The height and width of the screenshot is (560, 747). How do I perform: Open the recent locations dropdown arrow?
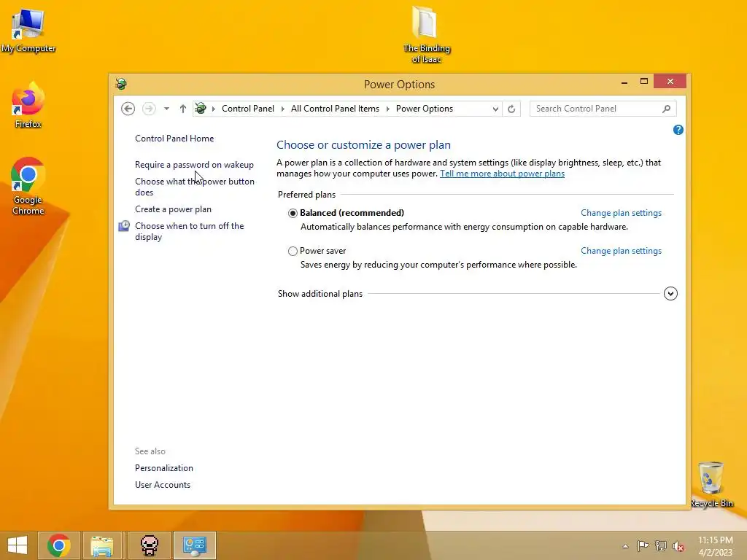(x=166, y=109)
